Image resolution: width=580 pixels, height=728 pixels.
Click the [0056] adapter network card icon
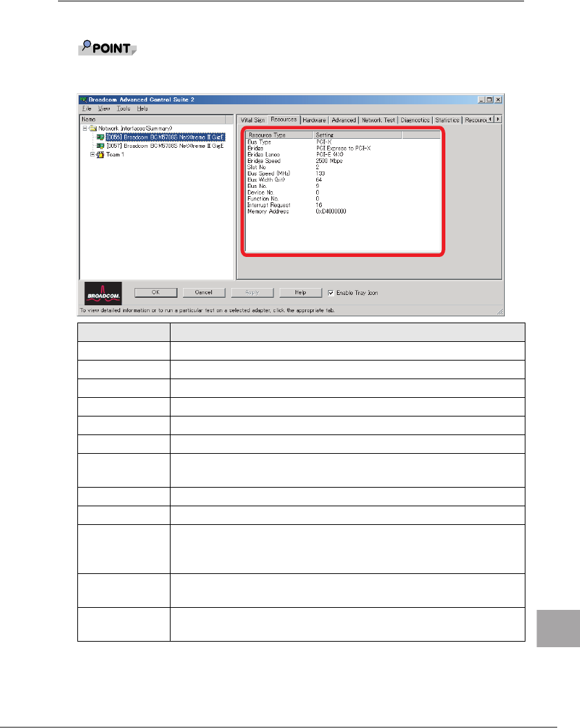[100, 137]
